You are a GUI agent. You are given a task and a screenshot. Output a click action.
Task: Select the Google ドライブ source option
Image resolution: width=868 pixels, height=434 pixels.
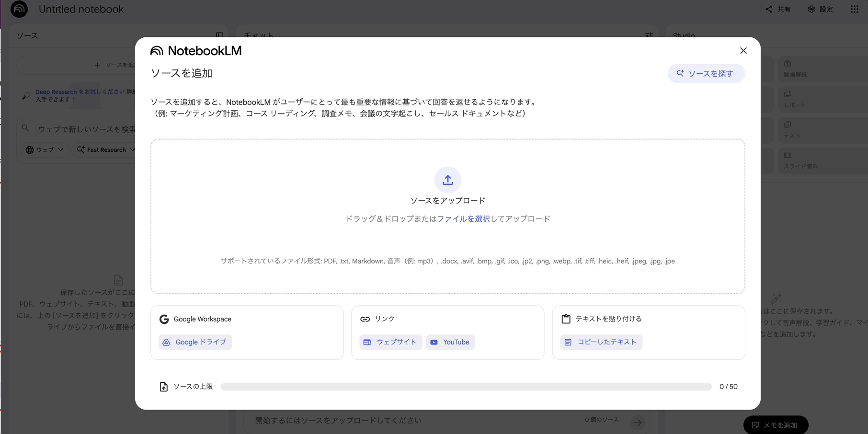coord(195,342)
